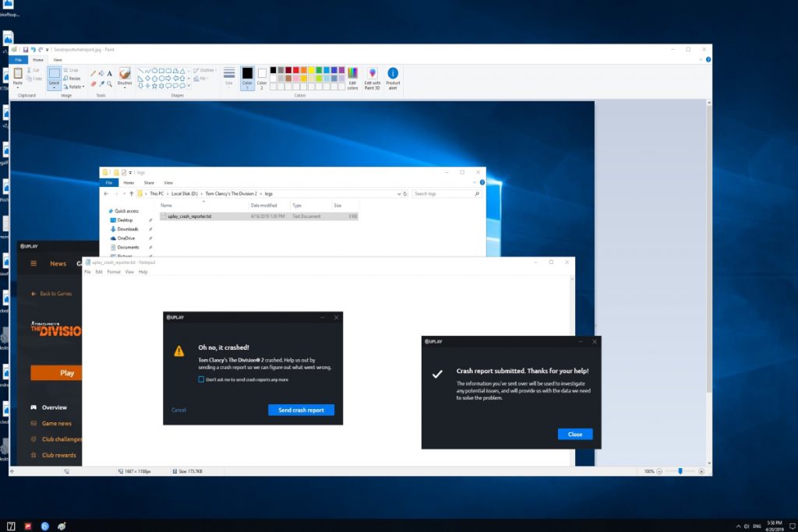798x532 pixels.
Task: Choose the Rectangle shape
Action: pos(161,71)
